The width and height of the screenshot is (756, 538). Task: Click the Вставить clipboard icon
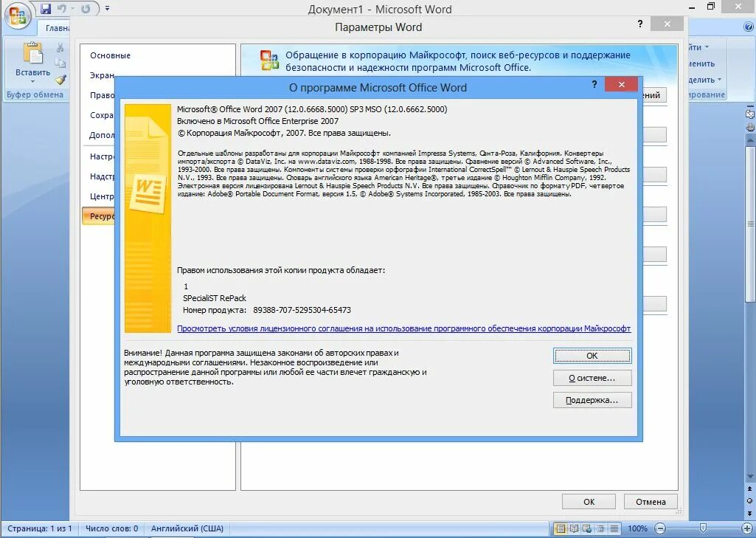(32, 52)
